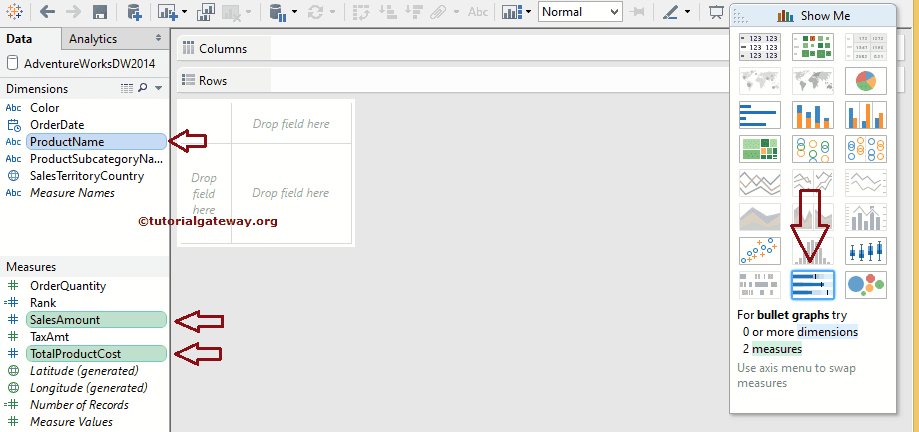The image size is (919, 432).
Task: Click the run update refresh icon
Action: click(x=316, y=12)
